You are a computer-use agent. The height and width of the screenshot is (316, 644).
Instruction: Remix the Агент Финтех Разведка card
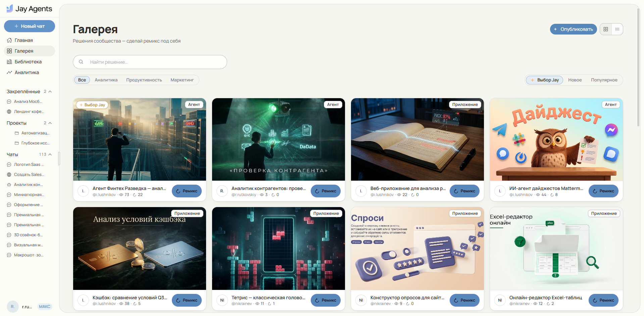187,191
